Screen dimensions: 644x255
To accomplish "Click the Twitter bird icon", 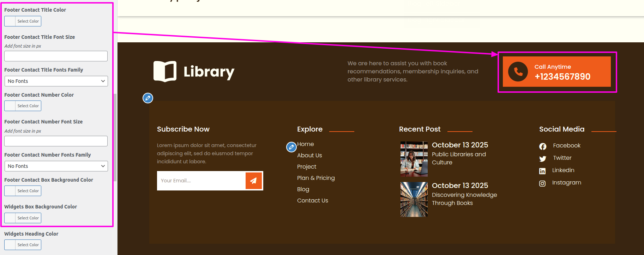I will tap(543, 159).
